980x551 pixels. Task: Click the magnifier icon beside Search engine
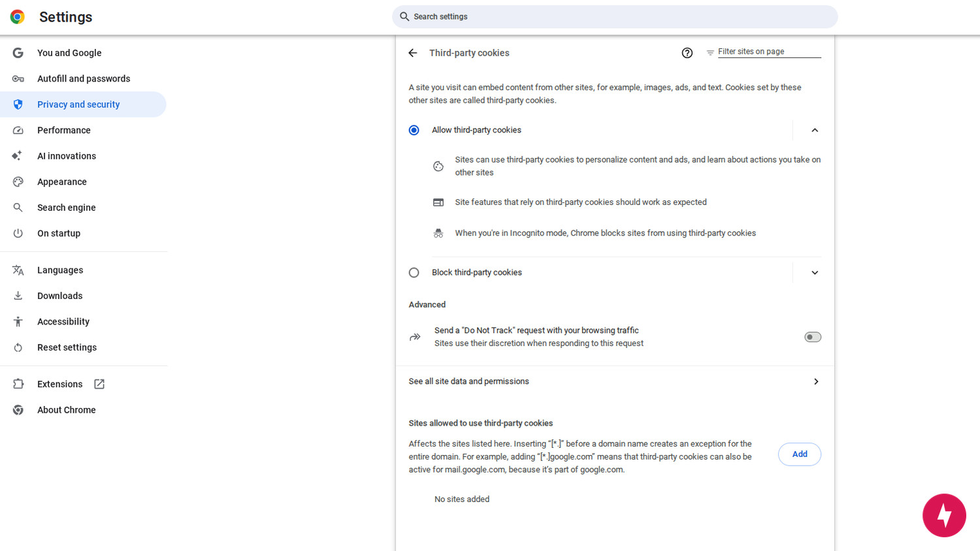pos(18,208)
